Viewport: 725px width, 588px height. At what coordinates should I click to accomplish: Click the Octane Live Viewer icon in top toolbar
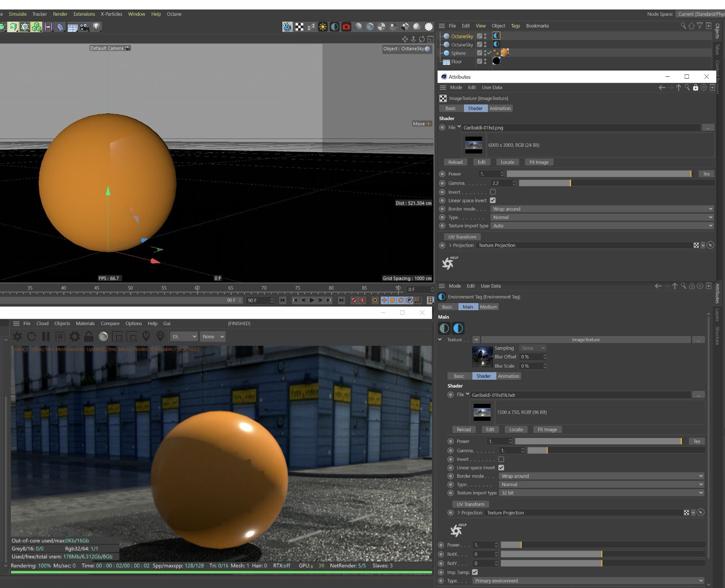click(287, 27)
